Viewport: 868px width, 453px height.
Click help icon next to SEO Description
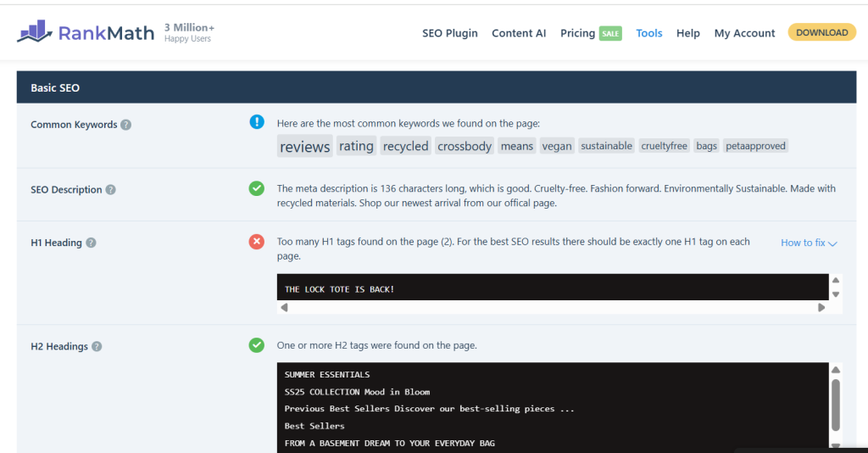coord(110,190)
